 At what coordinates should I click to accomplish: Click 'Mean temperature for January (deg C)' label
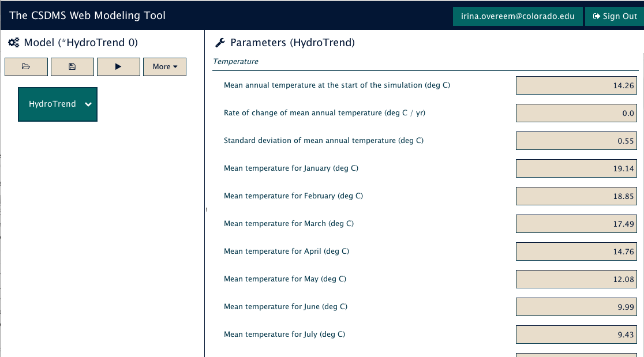291,168
